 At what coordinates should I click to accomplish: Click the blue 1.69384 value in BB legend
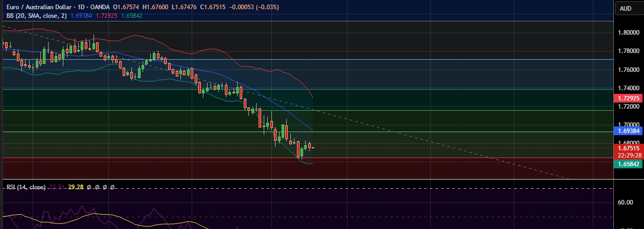[81, 16]
